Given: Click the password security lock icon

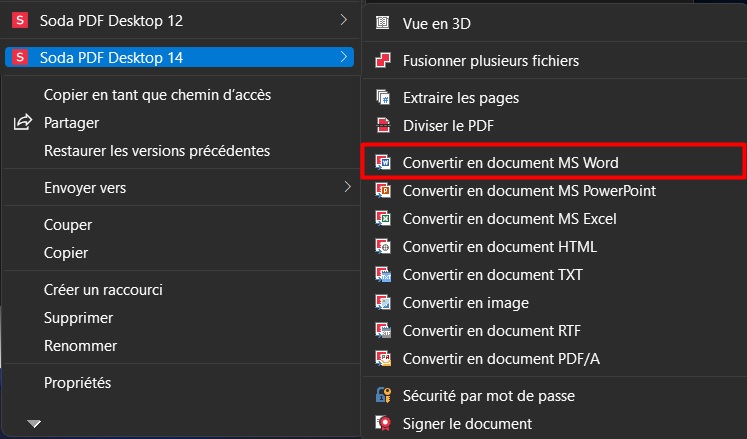Looking at the screenshot, I should click(x=383, y=395).
